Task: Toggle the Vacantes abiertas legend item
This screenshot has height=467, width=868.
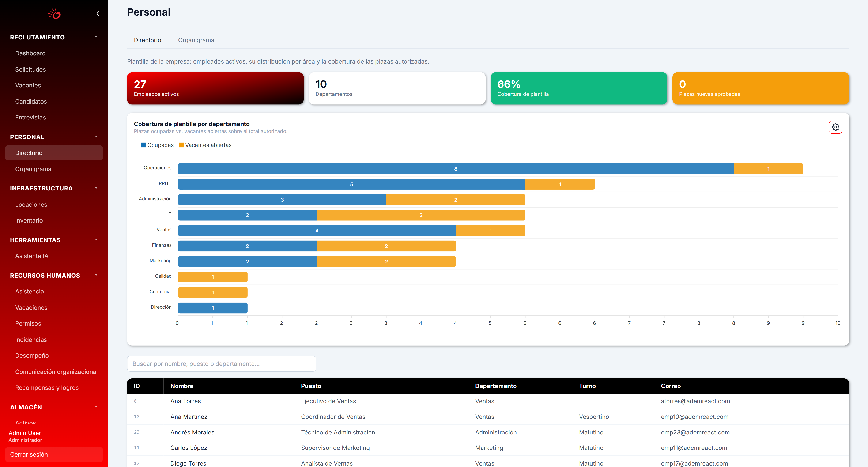Action: click(205, 145)
